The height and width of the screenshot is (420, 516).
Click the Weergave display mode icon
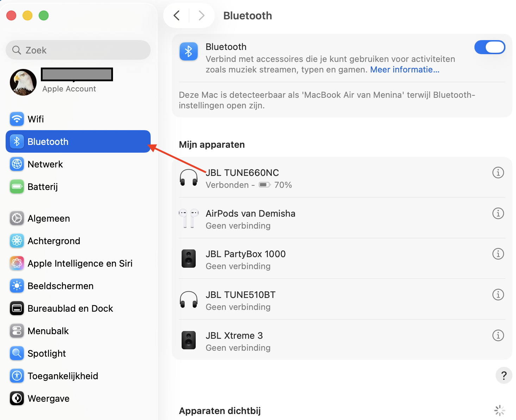17,398
